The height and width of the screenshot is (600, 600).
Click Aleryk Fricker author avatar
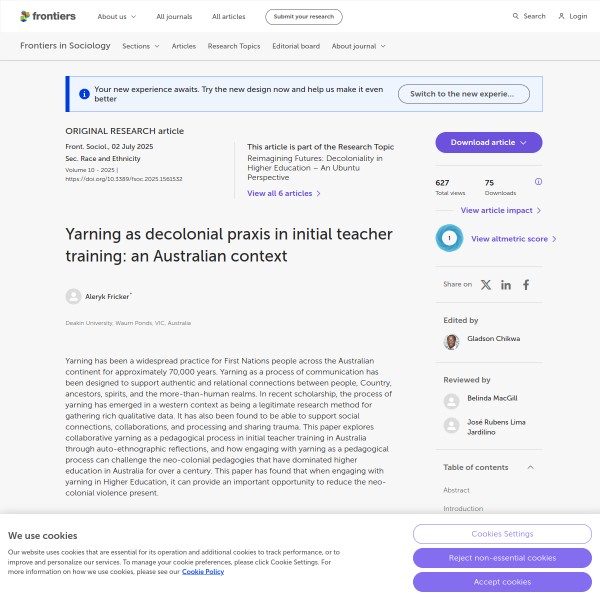(x=73, y=296)
